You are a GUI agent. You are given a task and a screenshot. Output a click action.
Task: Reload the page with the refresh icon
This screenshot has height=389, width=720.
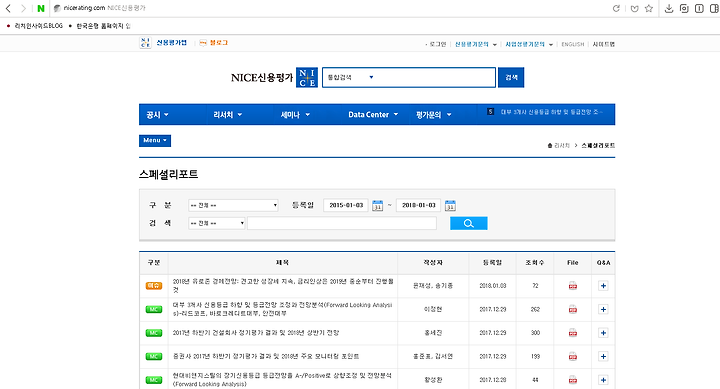point(616,8)
